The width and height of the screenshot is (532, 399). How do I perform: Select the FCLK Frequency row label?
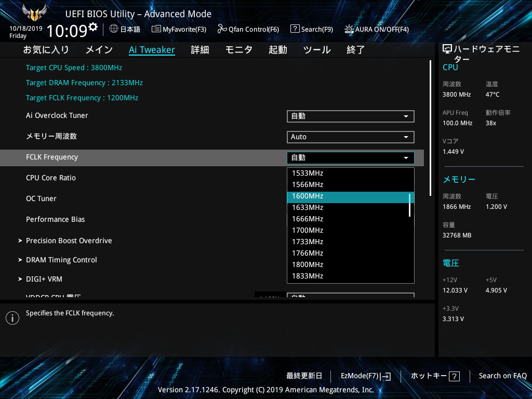tap(52, 157)
